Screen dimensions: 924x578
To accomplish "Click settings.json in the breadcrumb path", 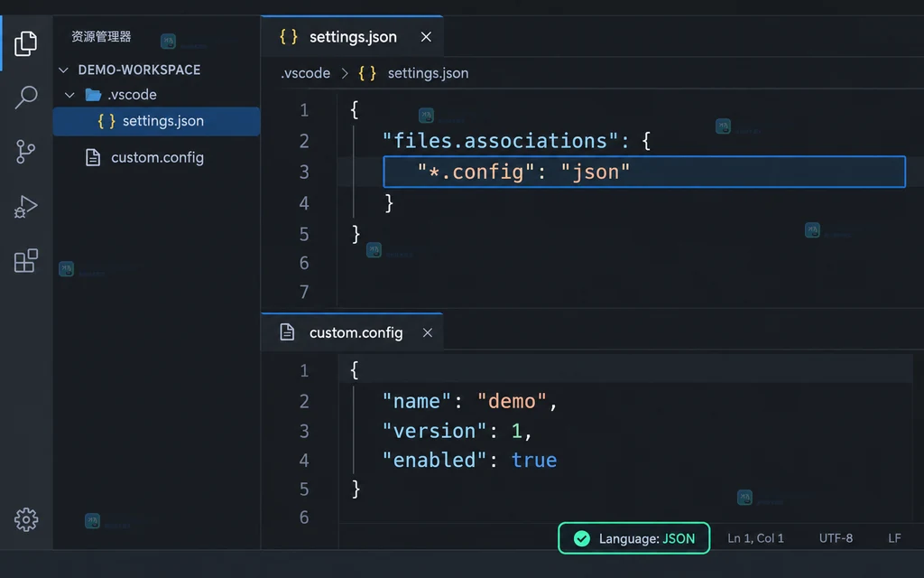I will click(x=428, y=73).
